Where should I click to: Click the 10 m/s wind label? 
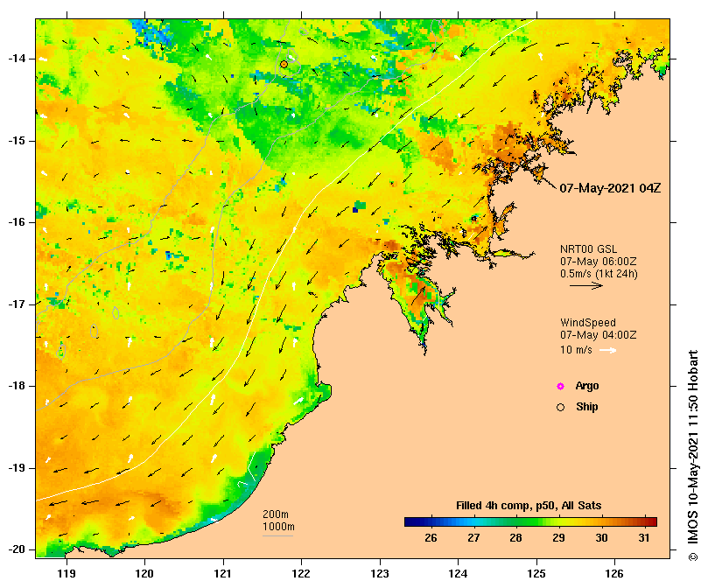576,350
